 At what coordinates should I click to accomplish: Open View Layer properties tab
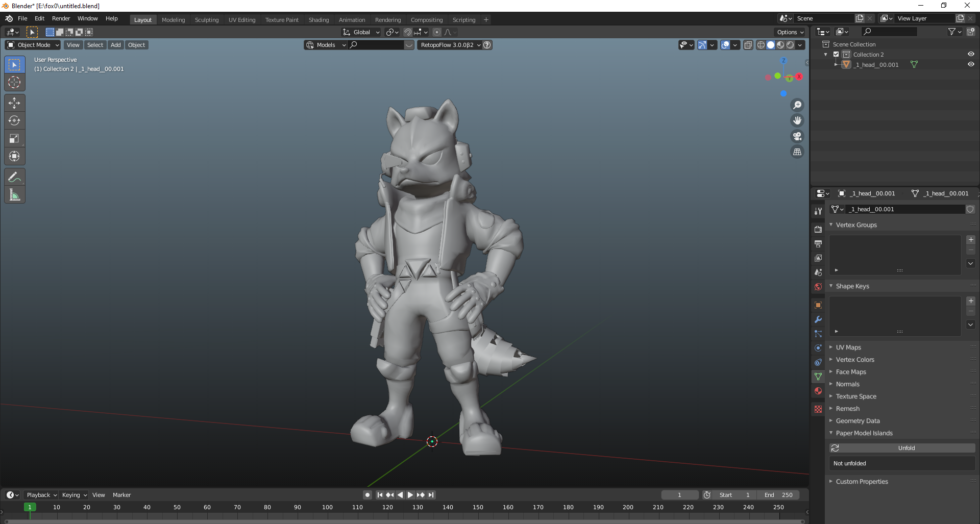tap(818, 258)
